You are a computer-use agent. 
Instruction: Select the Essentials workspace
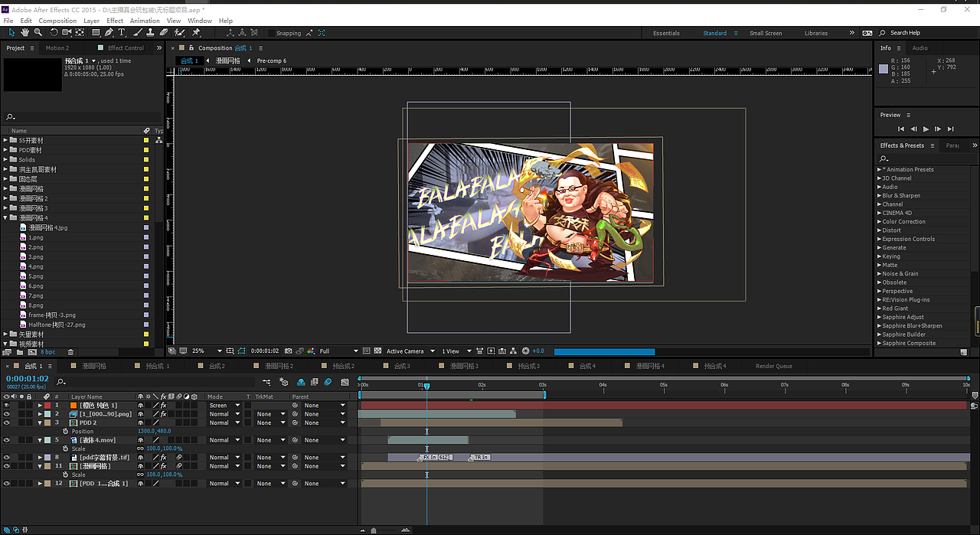pos(666,33)
